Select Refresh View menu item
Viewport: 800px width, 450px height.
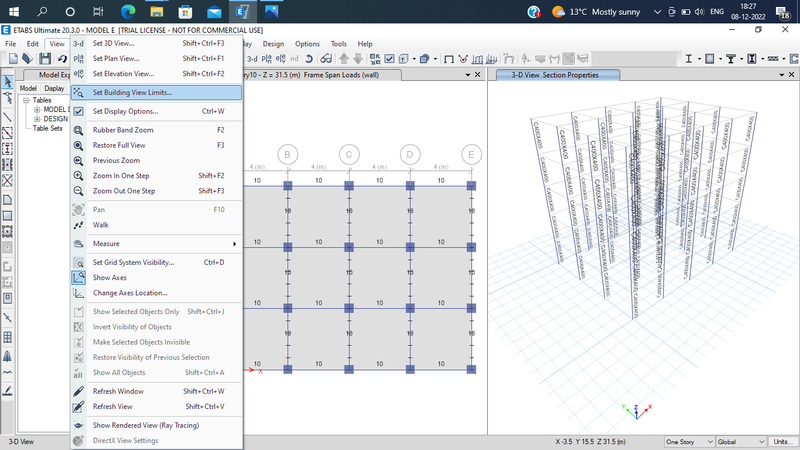(157, 407)
